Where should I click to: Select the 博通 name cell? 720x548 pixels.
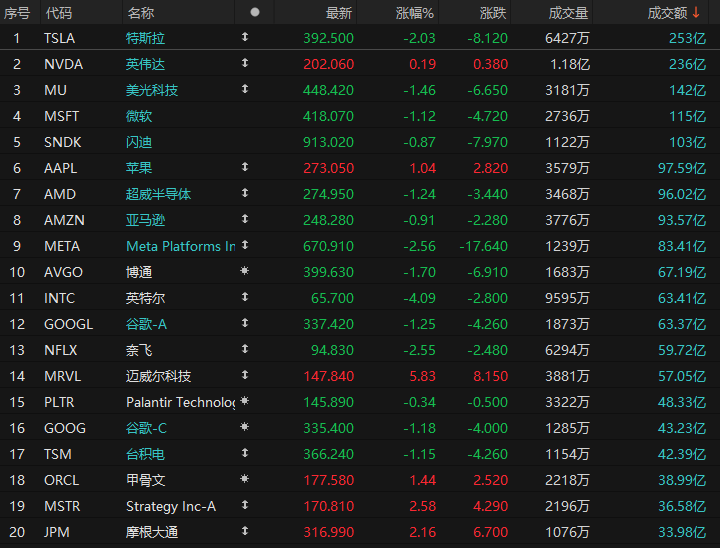coord(139,272)
